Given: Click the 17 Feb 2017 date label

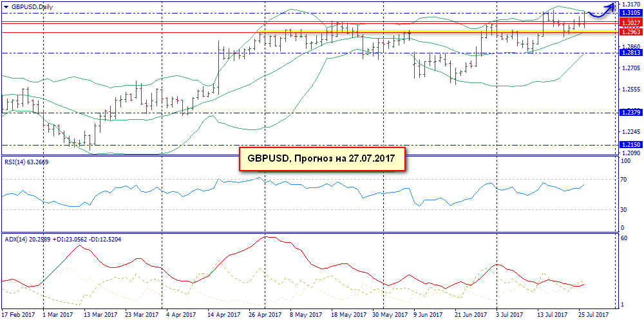Looking at the screenshot, I should coord(19,314).
